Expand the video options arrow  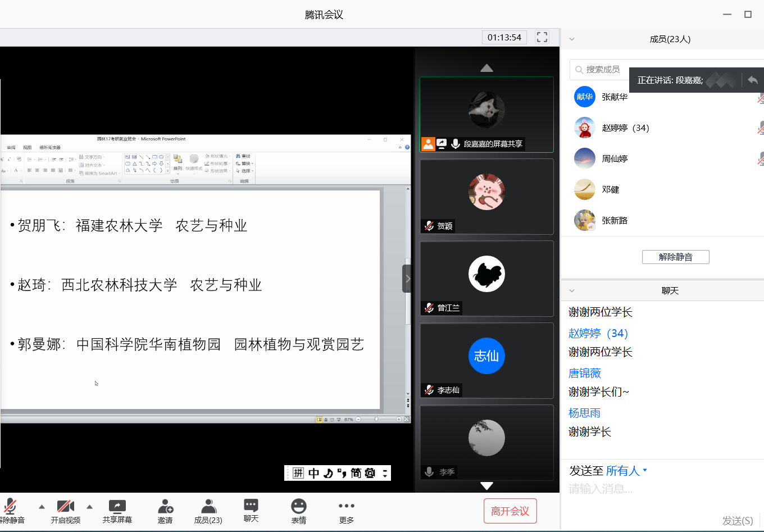(90, 507)
